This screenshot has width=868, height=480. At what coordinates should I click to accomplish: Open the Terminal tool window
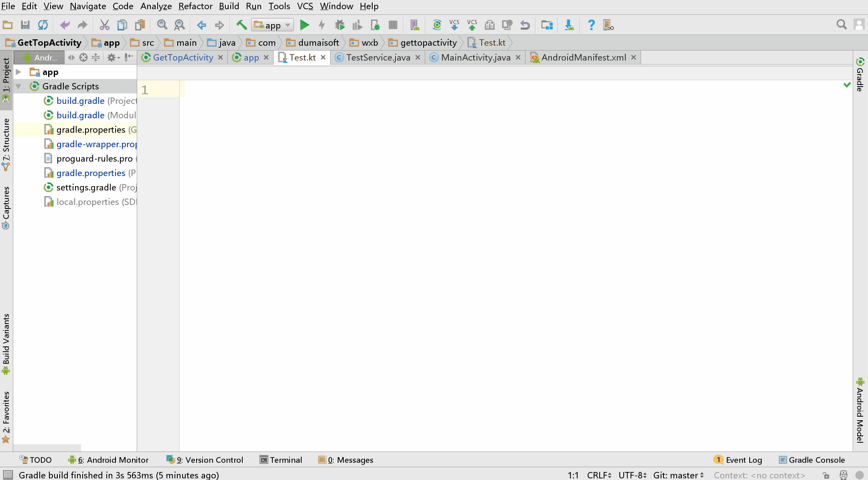(281, 460)
